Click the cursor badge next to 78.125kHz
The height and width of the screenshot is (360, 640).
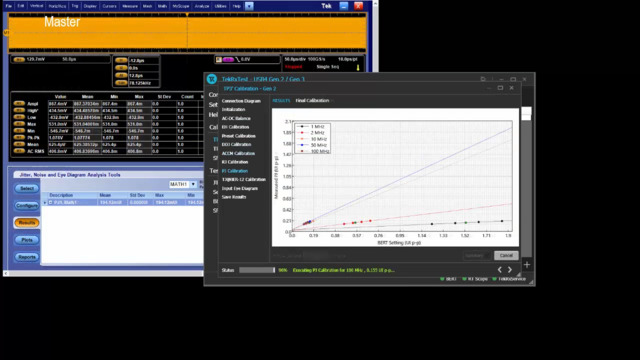tap(121, 83)
